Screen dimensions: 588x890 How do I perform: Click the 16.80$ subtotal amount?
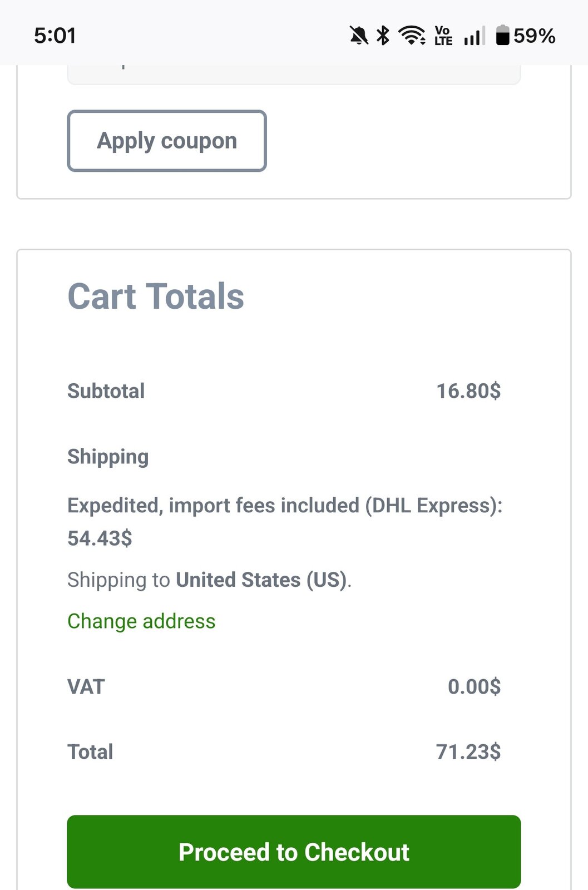point(468,391)
